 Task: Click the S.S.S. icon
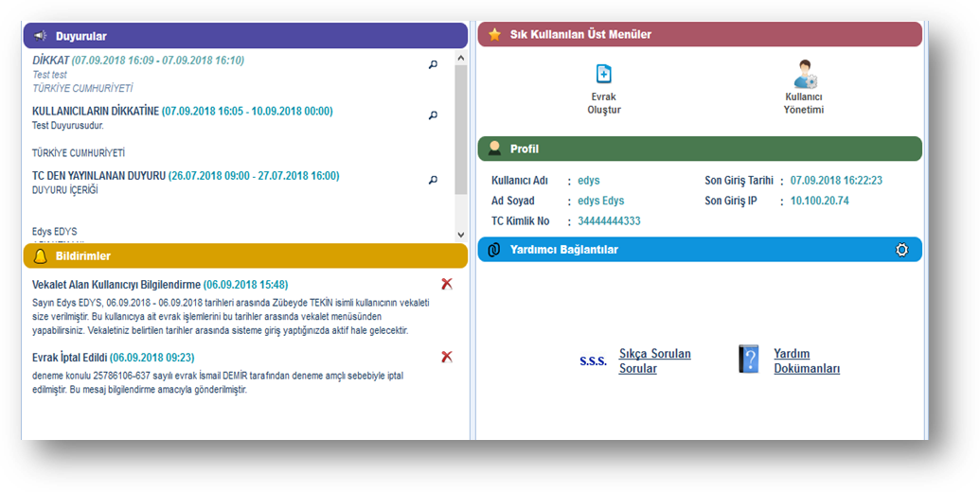coord(593,361)
